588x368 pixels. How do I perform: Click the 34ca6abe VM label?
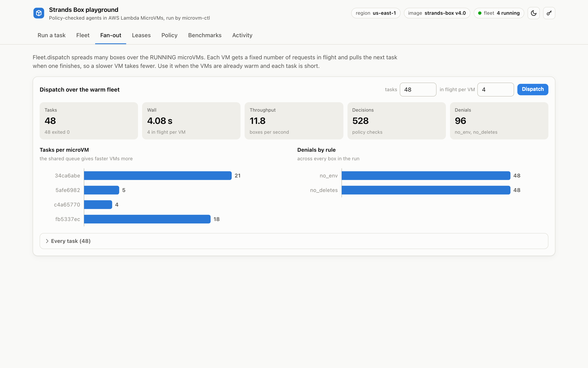[67, 176]
